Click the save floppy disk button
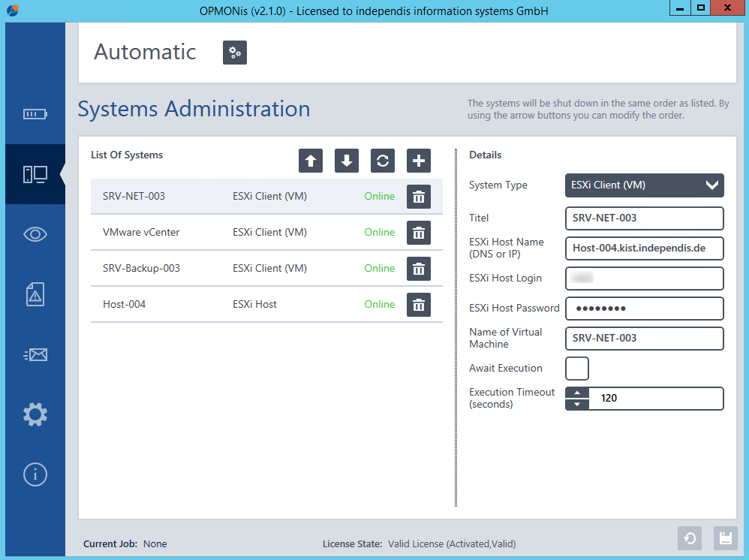The image size is (749, 560). pos(726,538)
